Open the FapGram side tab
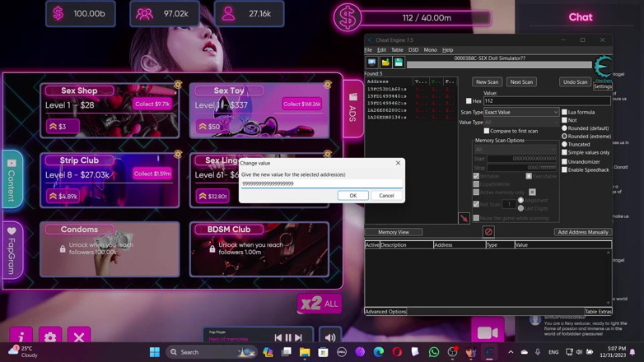The width and height of the screenshot is (644, 362). (12, 250)
